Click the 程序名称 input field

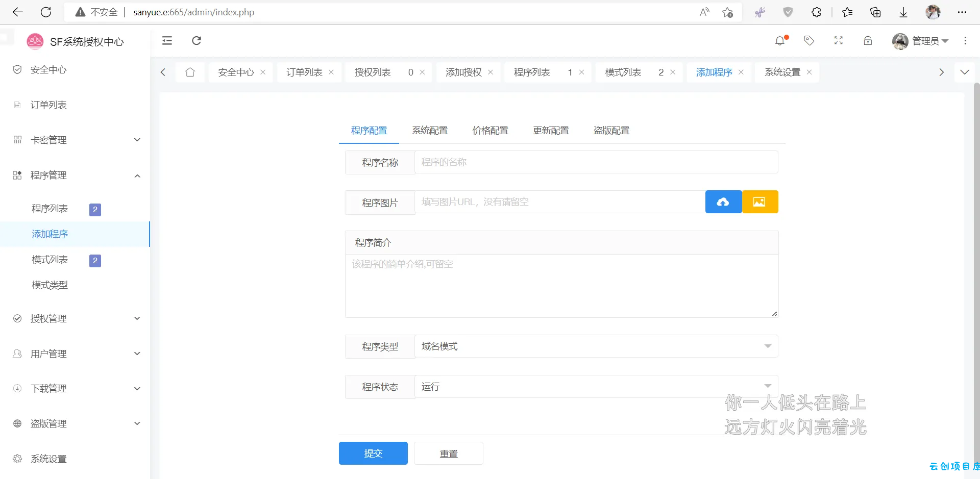[x=596, y=162]
